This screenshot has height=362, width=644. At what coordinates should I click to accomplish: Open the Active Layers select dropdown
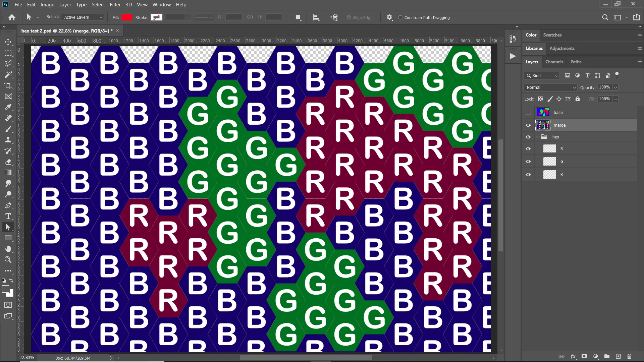pyautogui.click(x=83, y=17)
